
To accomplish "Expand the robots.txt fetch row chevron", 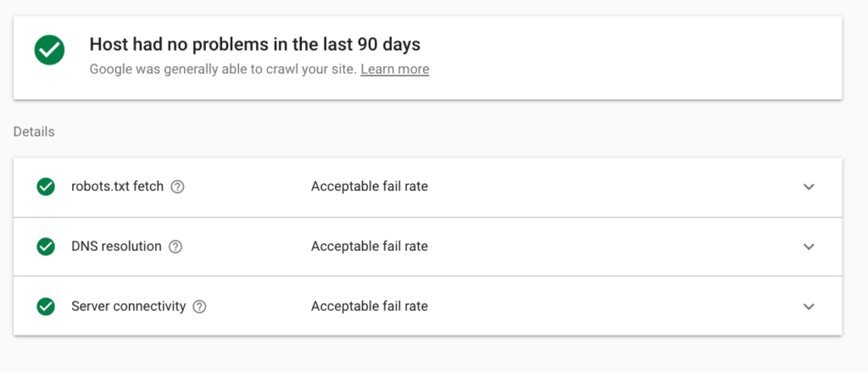I will 809,186.
